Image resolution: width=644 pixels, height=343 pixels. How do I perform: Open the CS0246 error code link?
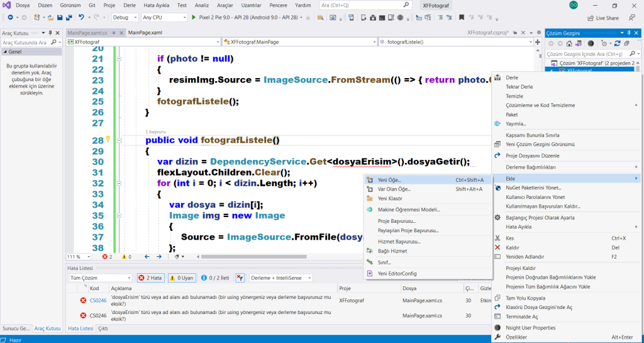(x=98, y=300)
